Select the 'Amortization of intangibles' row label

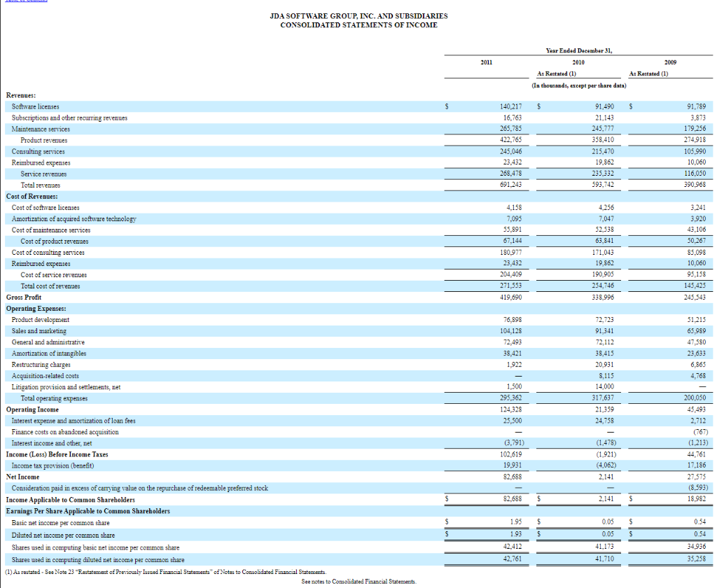[49, 353]
